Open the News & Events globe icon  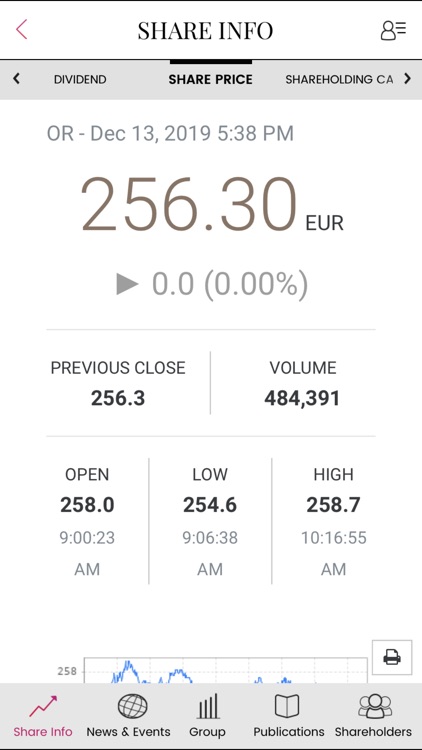pos(133,706)
